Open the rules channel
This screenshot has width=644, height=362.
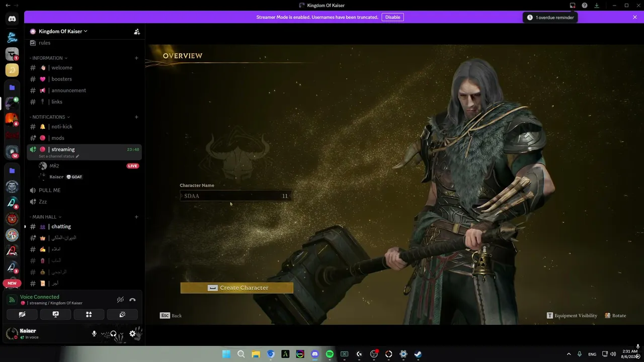pyautogui.click(x=84, y=43)
